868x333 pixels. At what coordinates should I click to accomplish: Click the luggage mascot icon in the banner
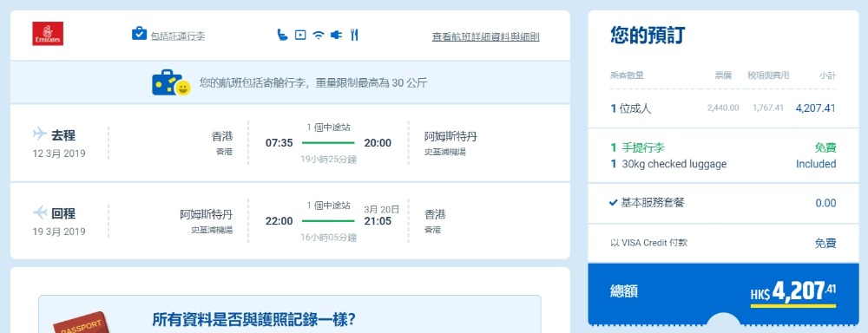coord(171,83)
